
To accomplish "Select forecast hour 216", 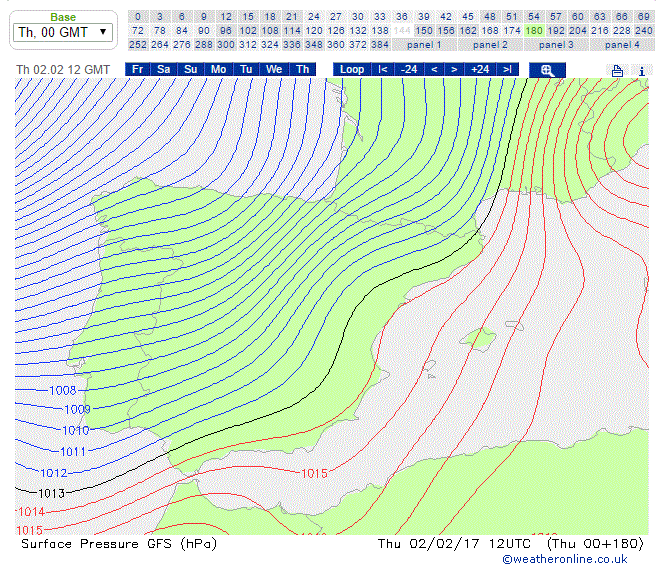I will pos(600,31).
